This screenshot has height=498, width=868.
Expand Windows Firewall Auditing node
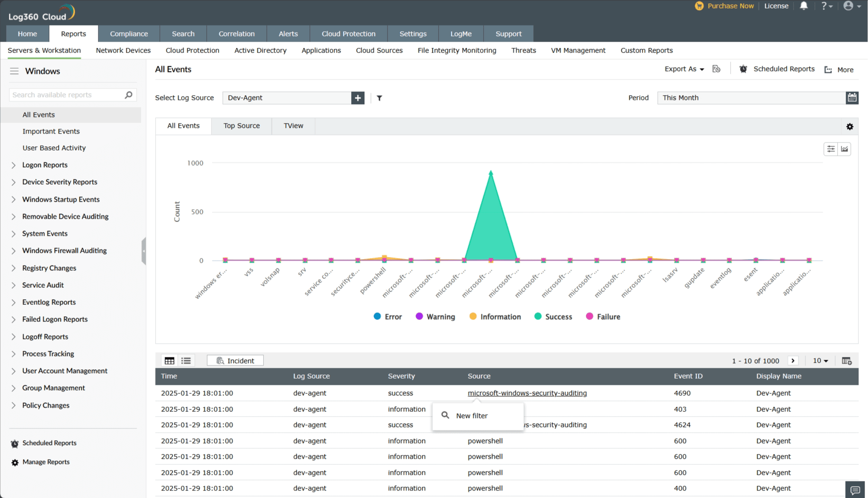click(13, 251)
